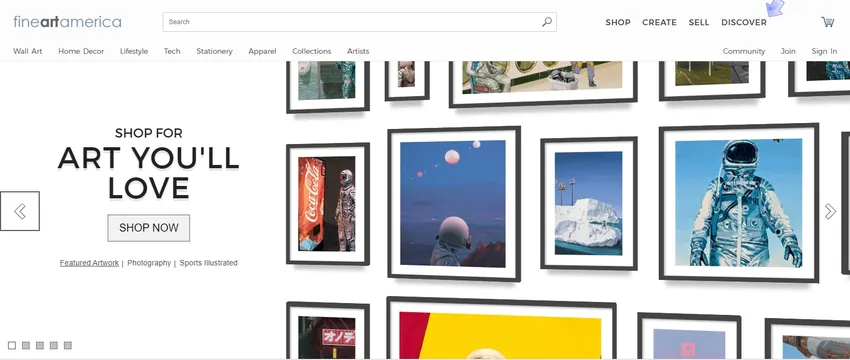Select the first carousel slide indicator
The width and height of the screenshot is (850, 360).
(12, 345)
